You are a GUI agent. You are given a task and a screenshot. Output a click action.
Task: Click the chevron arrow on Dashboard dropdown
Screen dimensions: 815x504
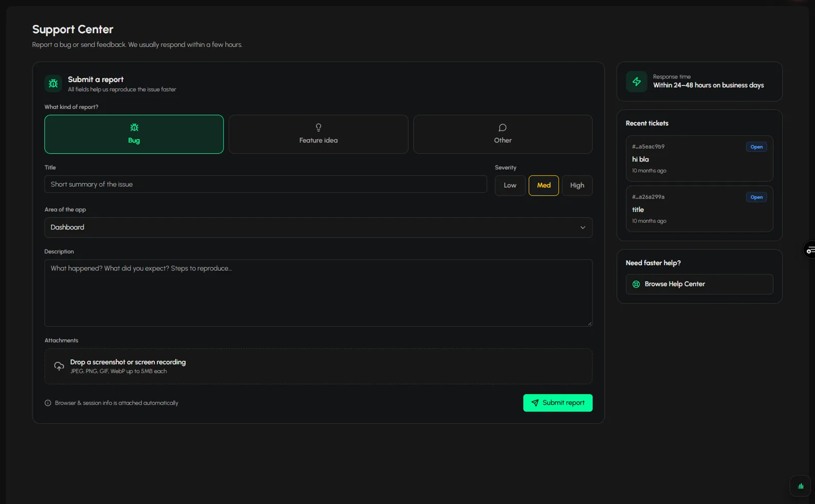point(583,228)
